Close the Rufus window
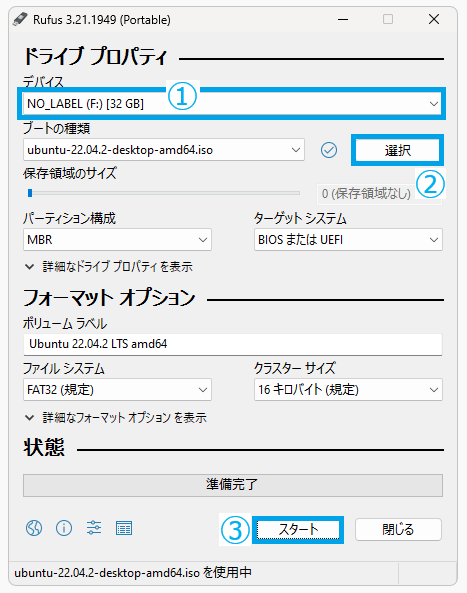The image size is (467, 593). coord(434,19)
